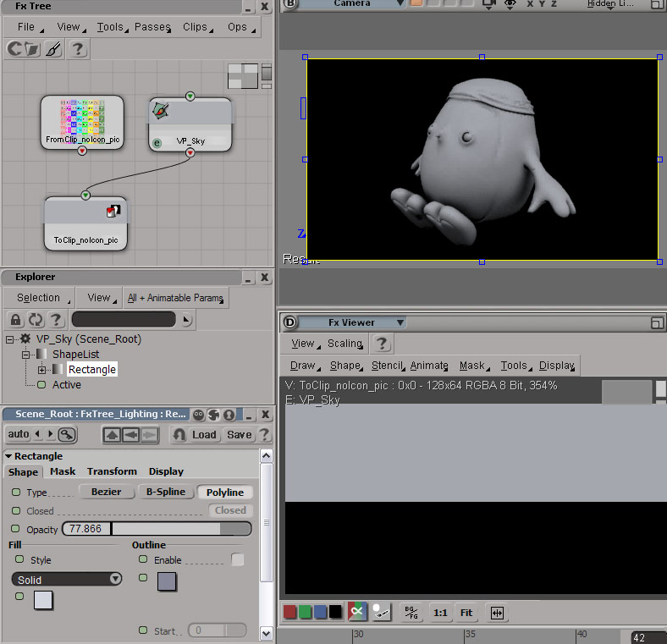Click the Load preset button
Viewport: 667px width, 644px height.
pyautogui.click(x=204, y=435)
